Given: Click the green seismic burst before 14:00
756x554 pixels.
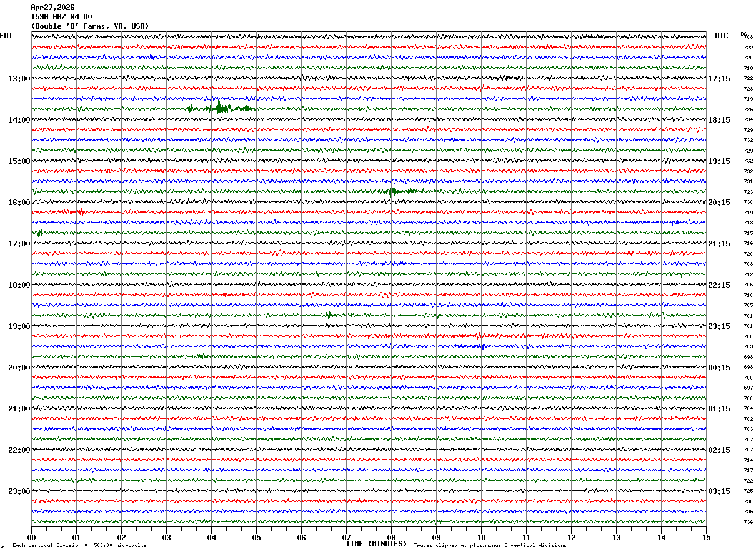Looking at the screenshot, I should [219, 109].
